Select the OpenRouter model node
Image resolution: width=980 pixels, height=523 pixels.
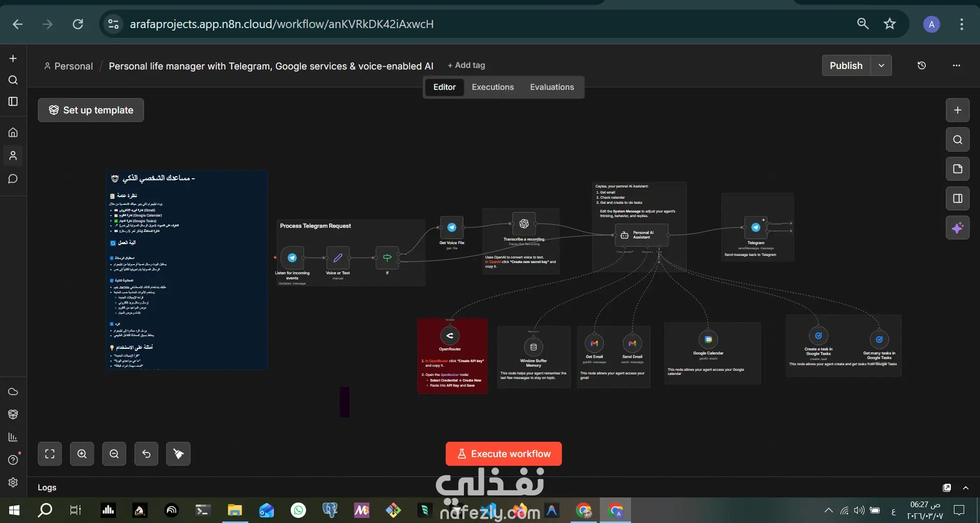tap(450, 336)
